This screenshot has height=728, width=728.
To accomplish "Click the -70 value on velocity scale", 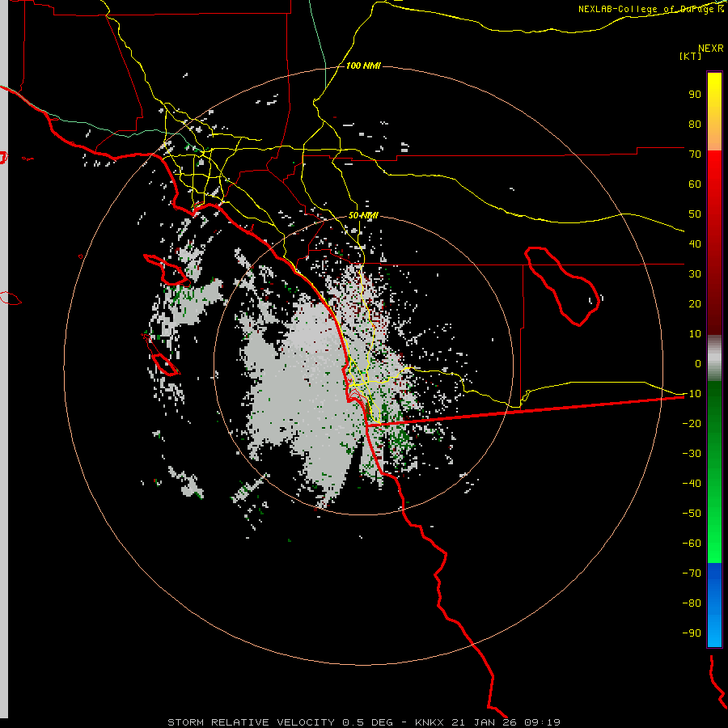I will coord(692,574).
